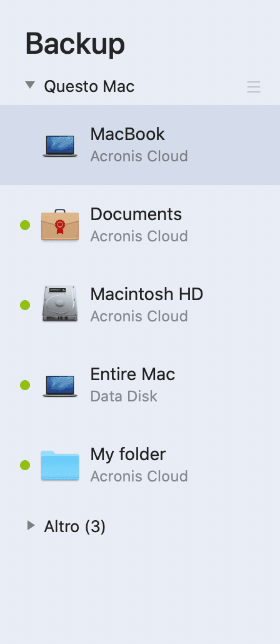The image size is (280, 644).
Task: Click the Macintosh HD hard drive icon
Action: click(60, 304)
